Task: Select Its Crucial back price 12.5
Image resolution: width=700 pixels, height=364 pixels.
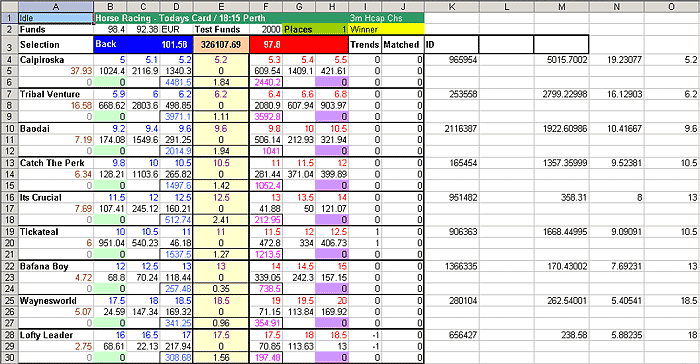Action: coord(176,197)
